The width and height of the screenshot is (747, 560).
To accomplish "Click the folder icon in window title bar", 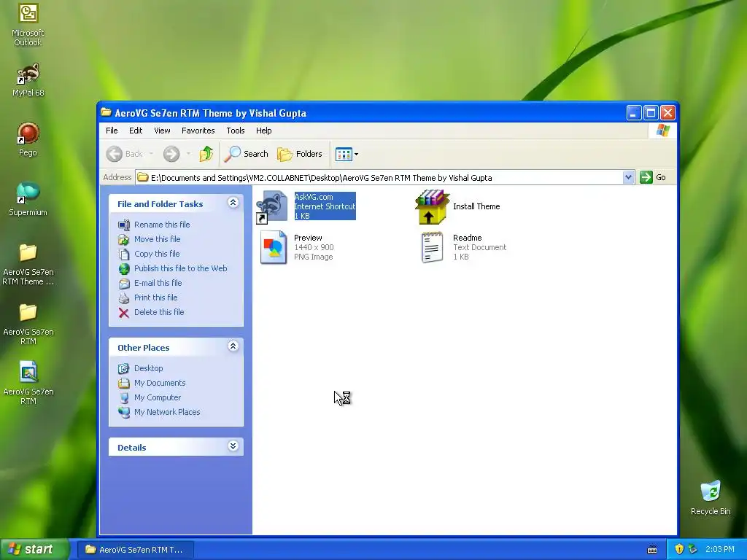I will point(107,112).
